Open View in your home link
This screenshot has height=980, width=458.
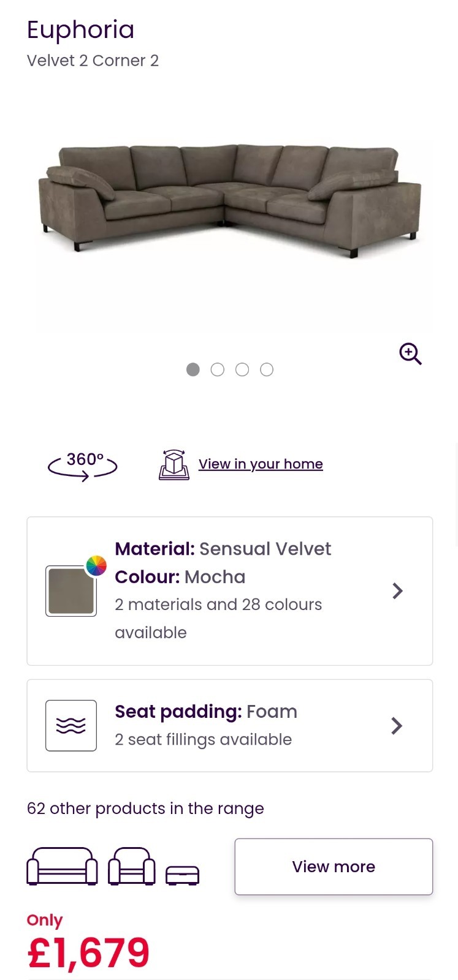pos(261,464)
